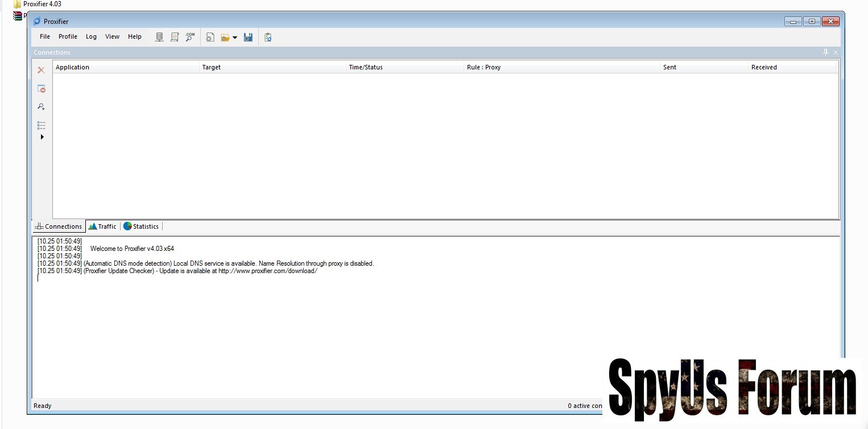Open the Profile menu

pyautogui.click(x=68, y=36)
